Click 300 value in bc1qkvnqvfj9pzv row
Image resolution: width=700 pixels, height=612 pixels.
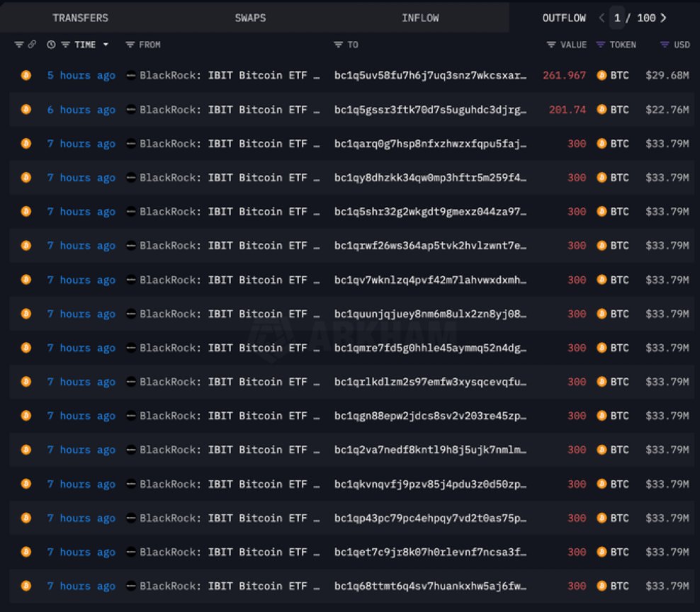(x=577, y=484)
